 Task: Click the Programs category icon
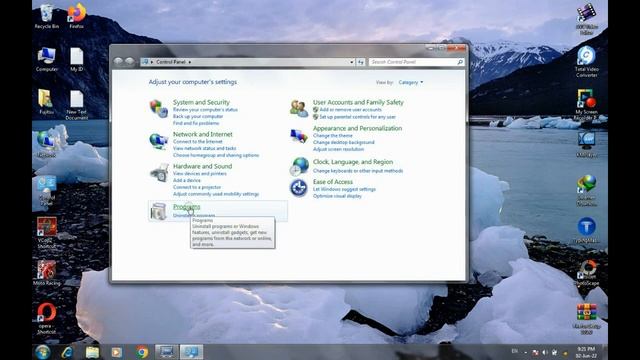(159, 211)
